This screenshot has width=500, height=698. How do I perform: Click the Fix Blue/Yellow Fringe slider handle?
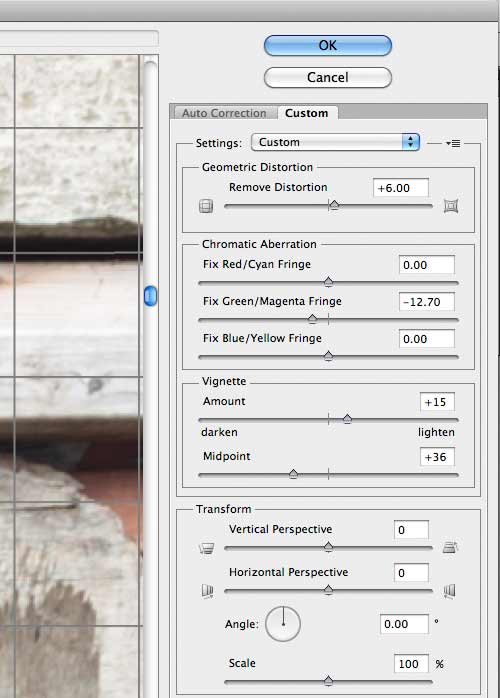click(x=329, y=356)
